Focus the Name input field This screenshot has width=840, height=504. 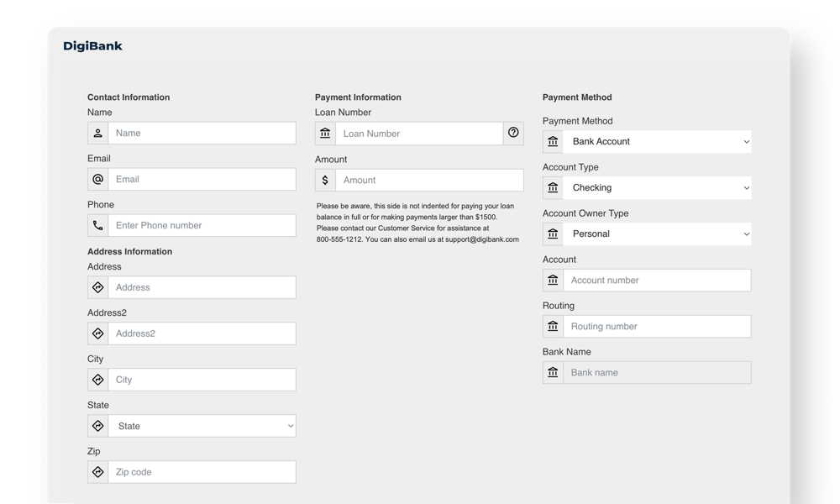click(202, 133)
